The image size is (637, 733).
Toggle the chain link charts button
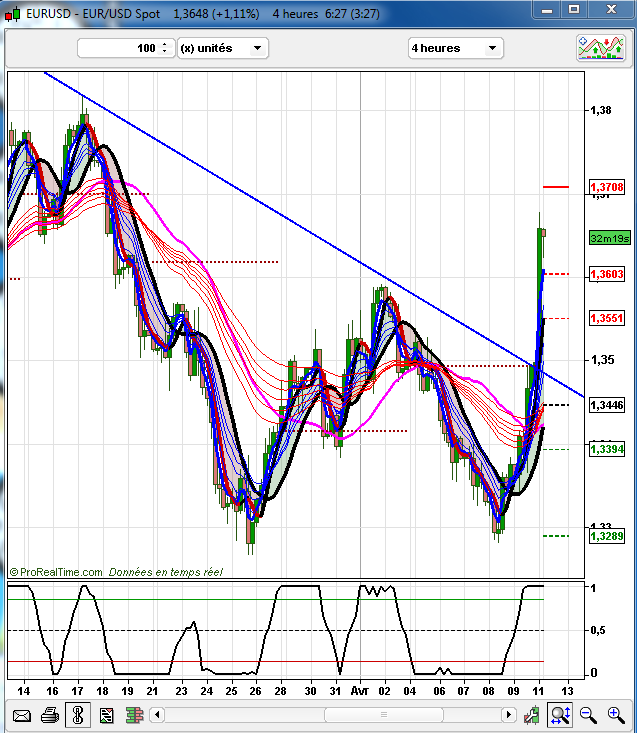(x=78, y=715)
